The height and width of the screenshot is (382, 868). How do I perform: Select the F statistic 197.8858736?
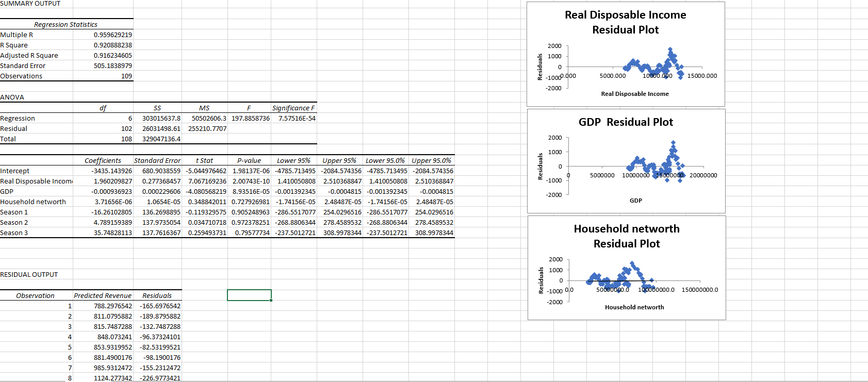pyautogui.click(x=251, y=119)
